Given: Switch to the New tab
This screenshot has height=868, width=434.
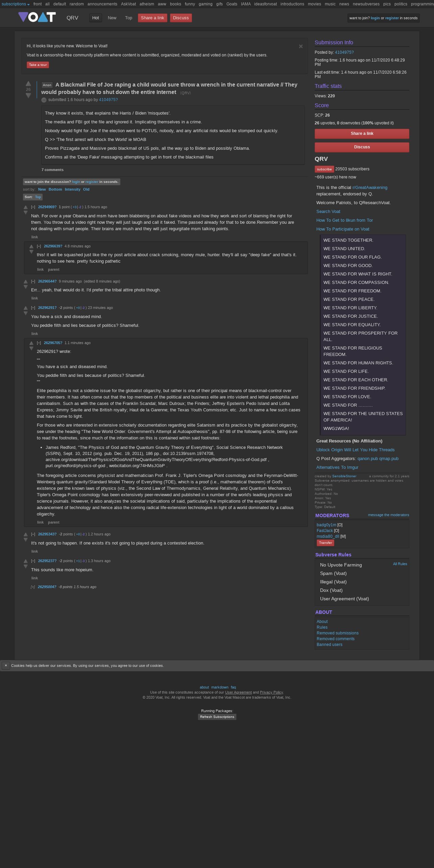Looking at the screenshot, I should pos(112,18).
